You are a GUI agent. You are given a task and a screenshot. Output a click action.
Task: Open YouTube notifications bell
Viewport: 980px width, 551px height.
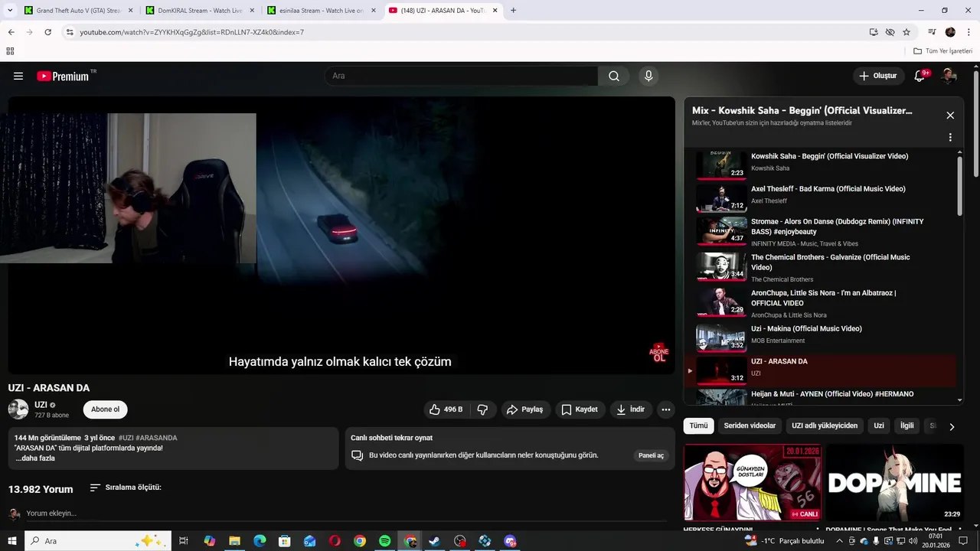click(x=921, y=76)
